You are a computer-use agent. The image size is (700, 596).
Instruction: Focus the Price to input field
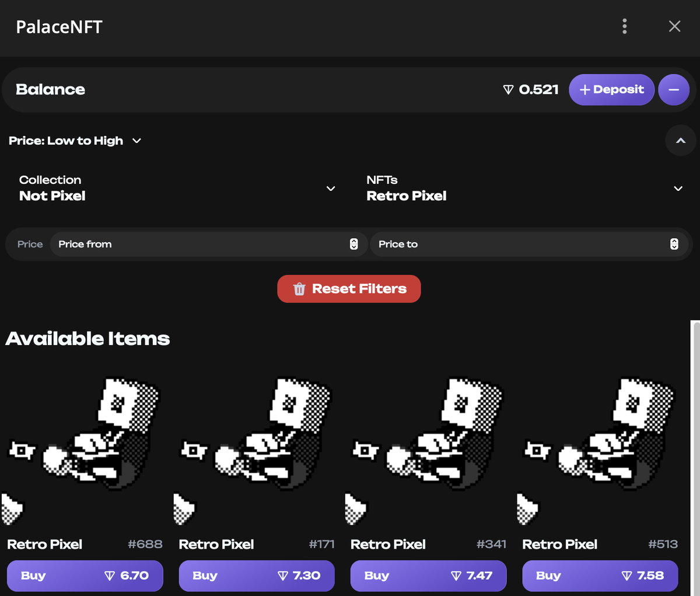pyautogui.click(x=530, y=244)
